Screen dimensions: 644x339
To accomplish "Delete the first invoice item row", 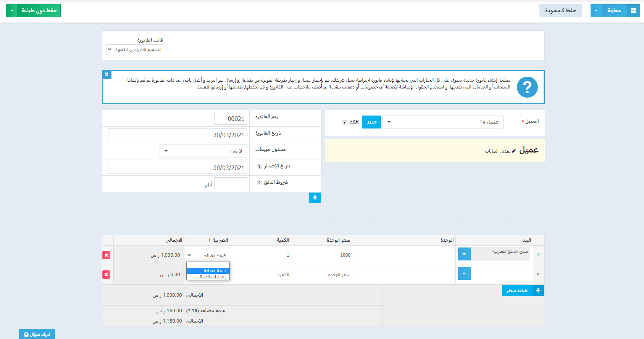I will coord(106,255).
